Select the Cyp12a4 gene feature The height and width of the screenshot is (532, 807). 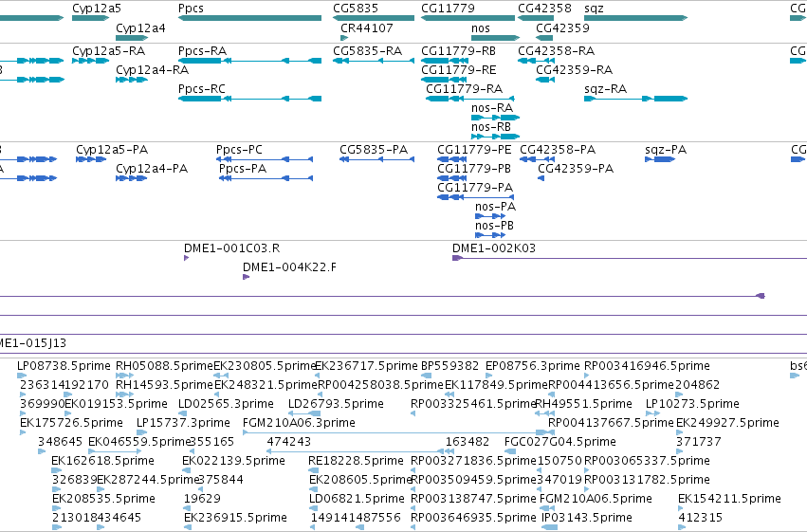click(132, 38)
